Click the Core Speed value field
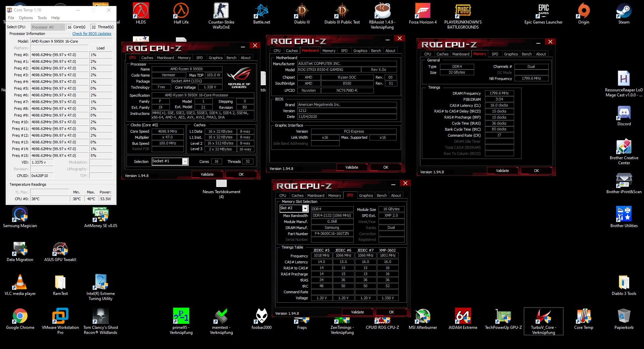This screenshot has width=644, height=349. [168, 131]
